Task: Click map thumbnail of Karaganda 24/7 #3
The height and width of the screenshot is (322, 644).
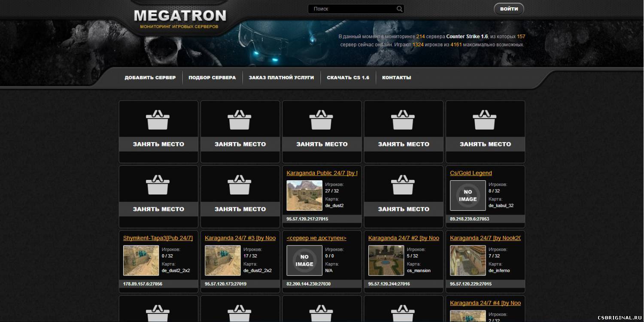Action: (222, 260)
